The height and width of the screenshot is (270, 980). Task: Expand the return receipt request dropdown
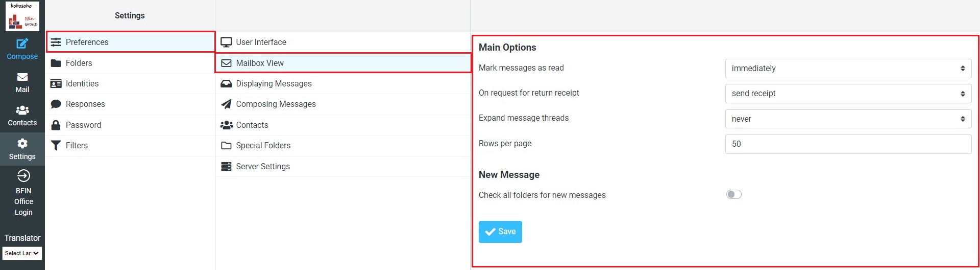[848, 93]
